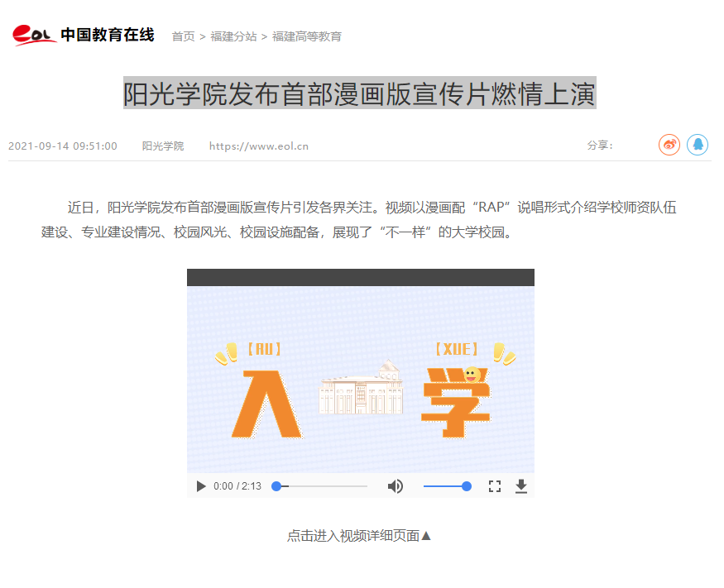Adjust the video volume slider
Screen dimensions: 724x588
coord(448,486)
